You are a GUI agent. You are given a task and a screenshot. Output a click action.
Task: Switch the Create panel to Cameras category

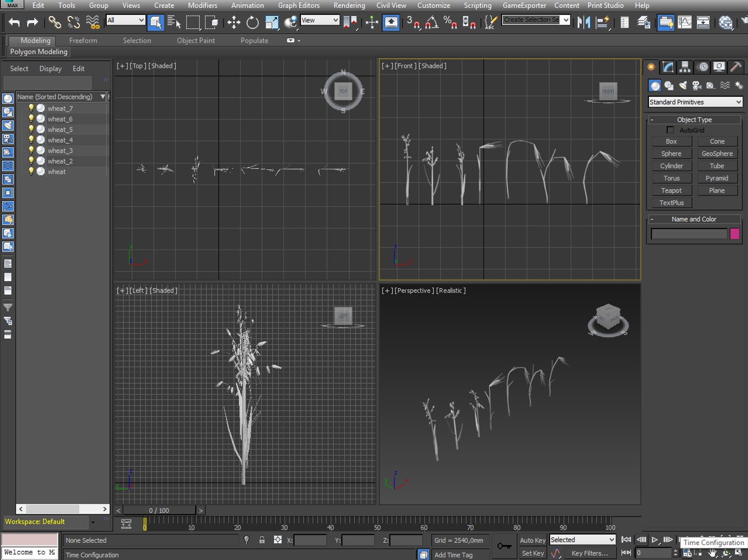697,86
